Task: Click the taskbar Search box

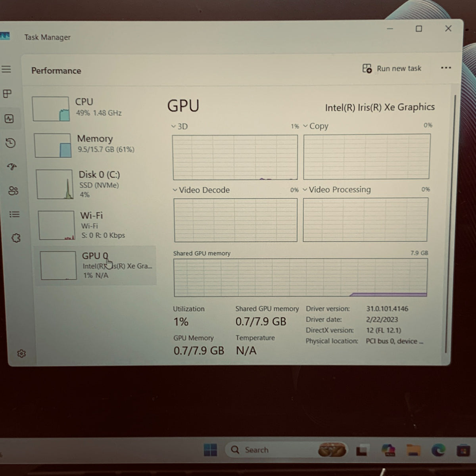Action: [286, 450]
